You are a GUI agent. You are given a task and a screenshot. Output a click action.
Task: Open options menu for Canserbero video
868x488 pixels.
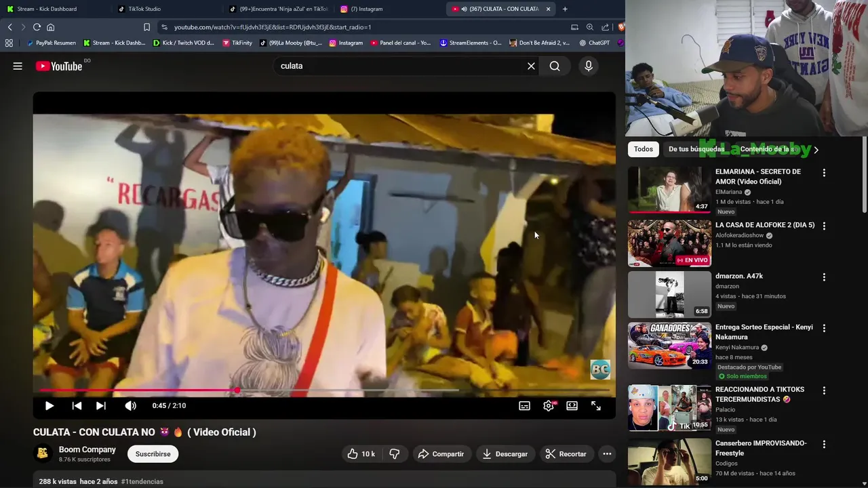point(824,444)
